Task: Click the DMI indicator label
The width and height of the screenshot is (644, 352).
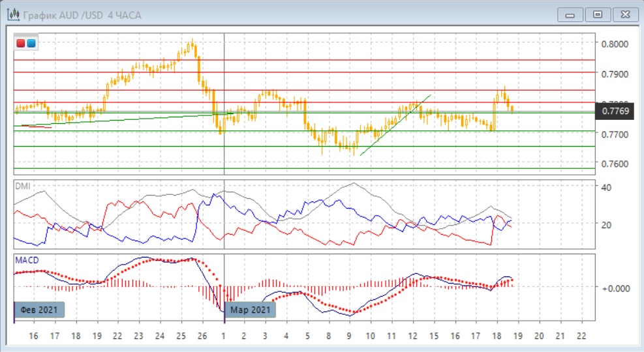Action: pos(23,185)
